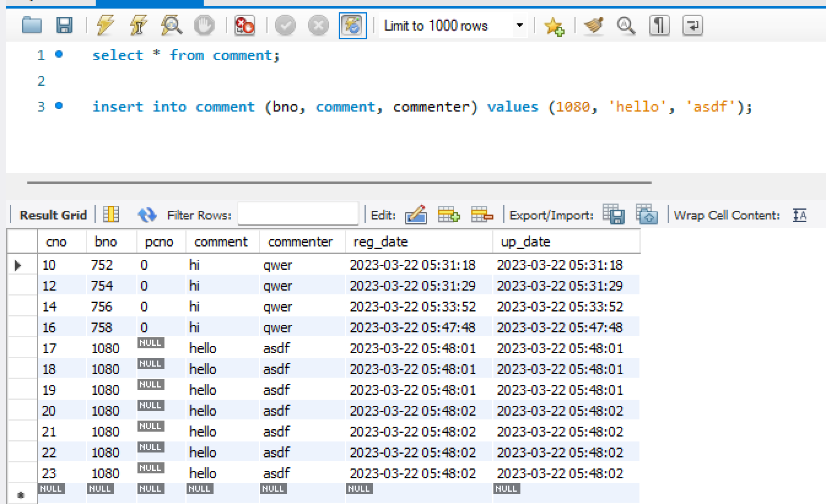Toggle display of invisible characters
Image resolution: width=826 pixels, height=504 pixels.
tap(660, 25)
